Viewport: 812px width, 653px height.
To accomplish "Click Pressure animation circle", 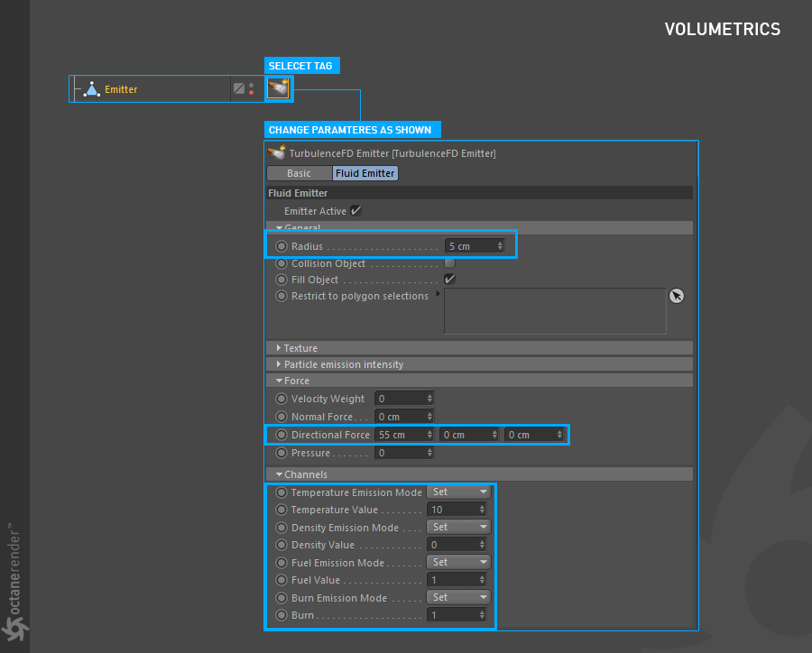I will click(281, 453).
